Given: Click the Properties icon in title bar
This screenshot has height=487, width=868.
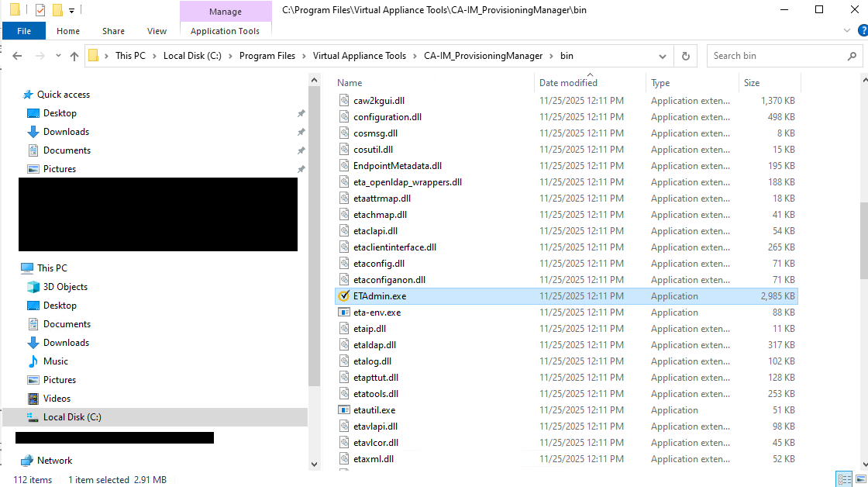Looking at the screenshot, I should tap(40, 10).
